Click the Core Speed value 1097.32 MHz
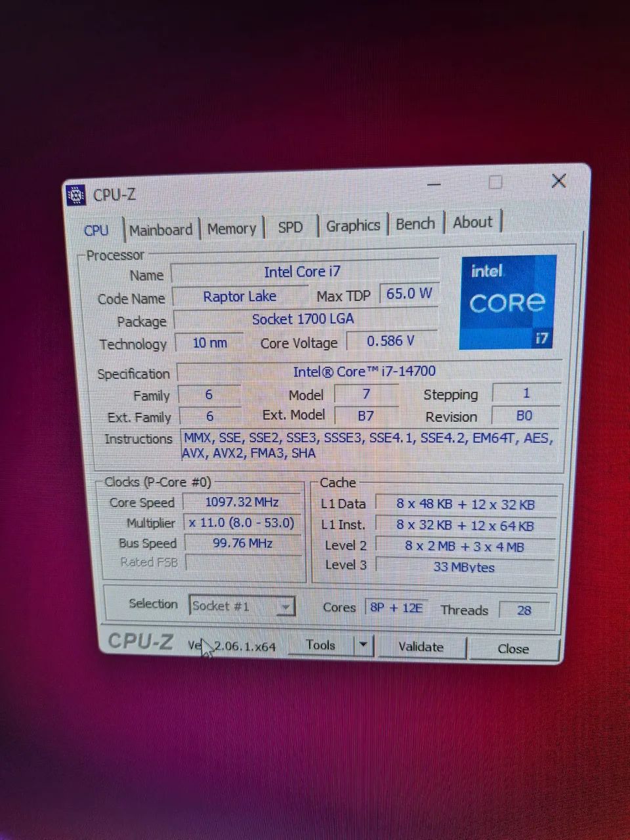The image size is (630, 840). click(x=242, y=502)
